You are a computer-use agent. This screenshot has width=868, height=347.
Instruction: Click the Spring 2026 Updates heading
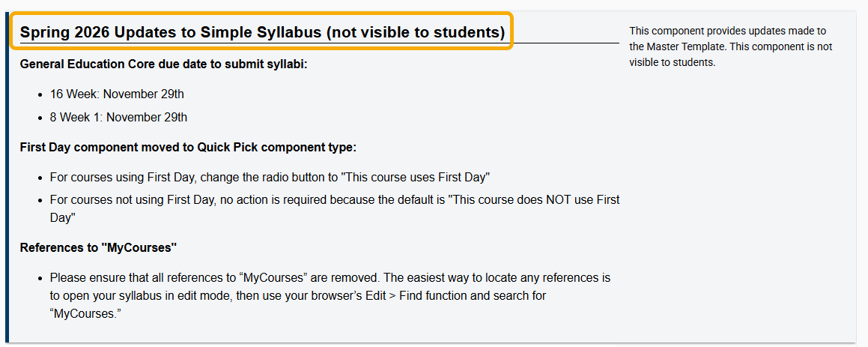click(x=261, y=32)
